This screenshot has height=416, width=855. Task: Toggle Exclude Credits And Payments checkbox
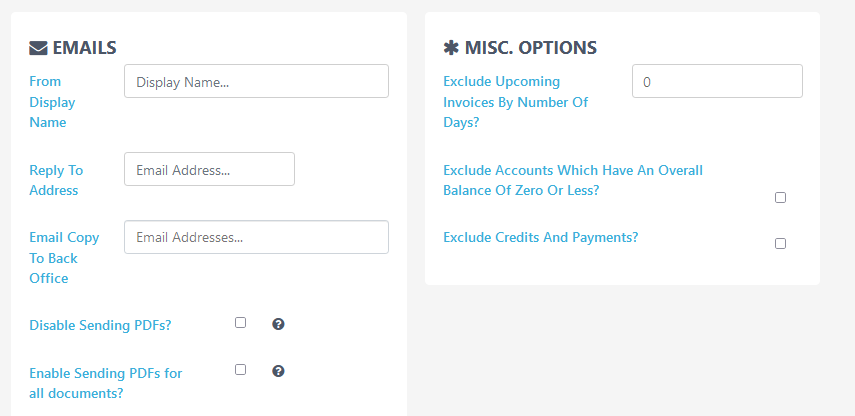pyautogui.click(x=780, y=244)
